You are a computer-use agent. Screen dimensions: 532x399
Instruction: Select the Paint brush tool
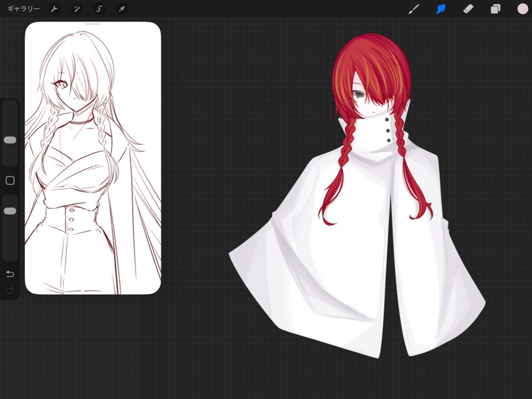(413, 9)
